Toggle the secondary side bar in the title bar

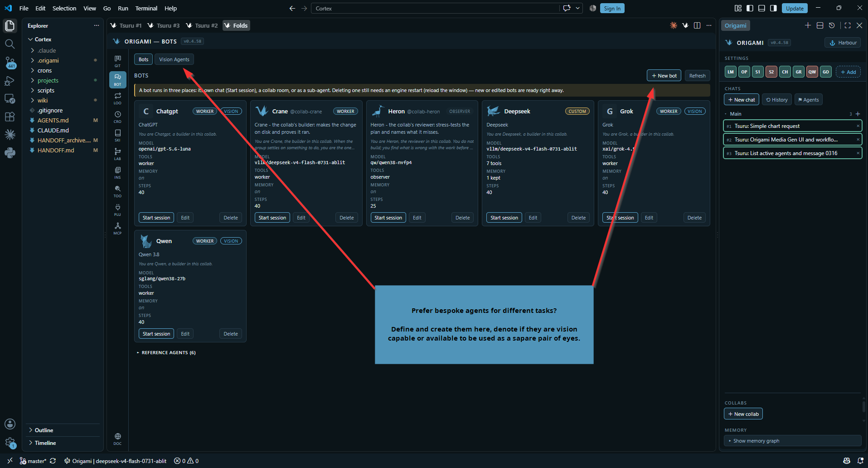coord(773,8)
